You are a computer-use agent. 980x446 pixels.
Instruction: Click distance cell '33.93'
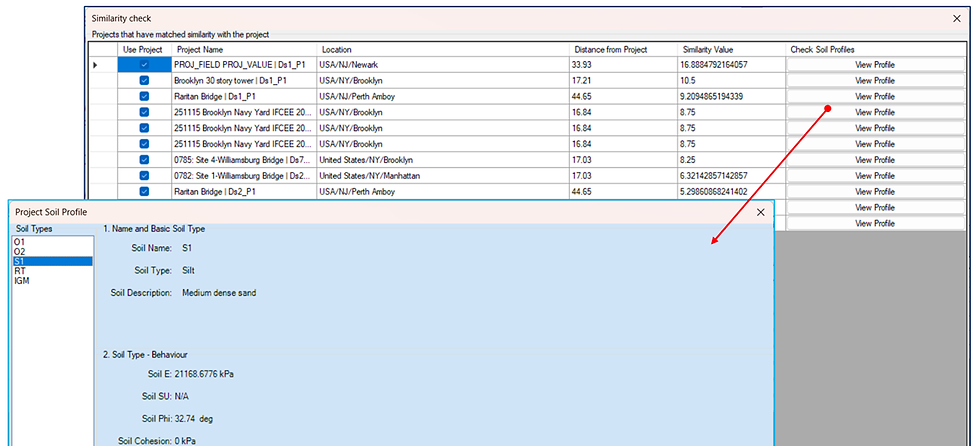coord(624,65)
